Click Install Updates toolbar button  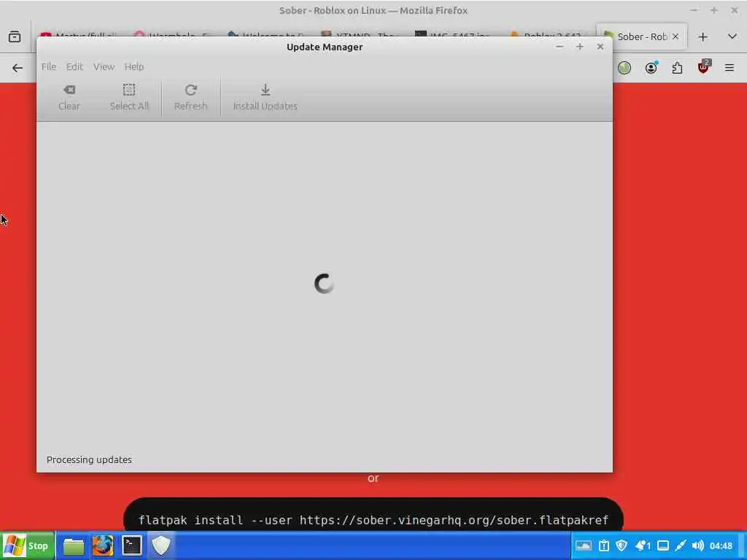(x=266, y=98)
